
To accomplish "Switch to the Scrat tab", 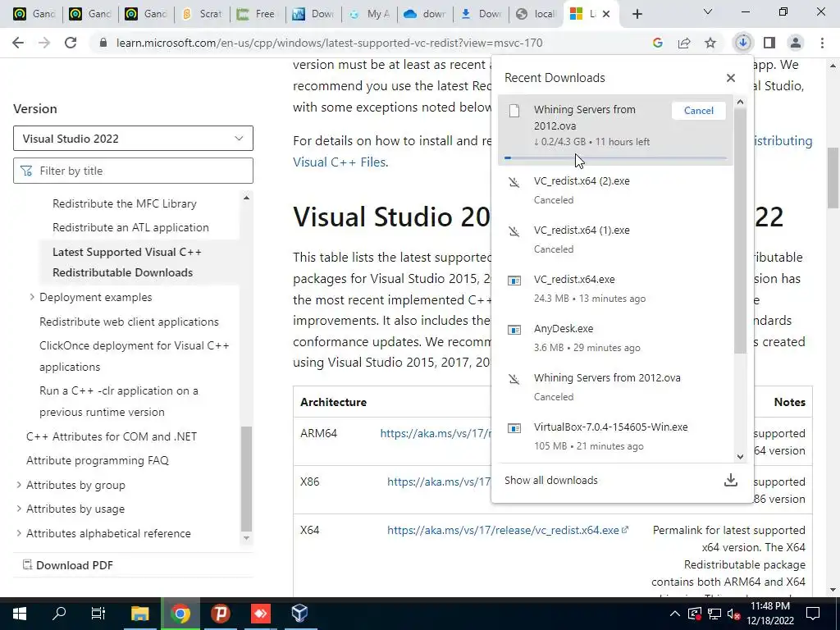I will point(203,14).
